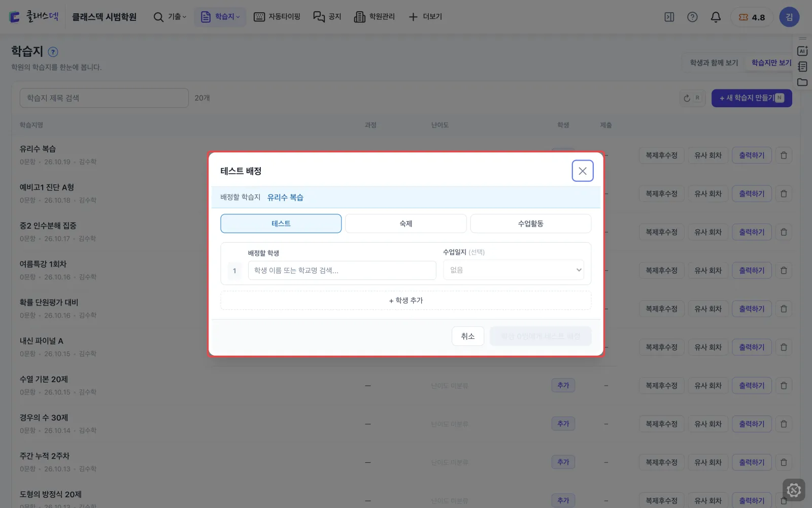Open settings gear at bottom right
This screenshot has width=812, height=508.
pyautogui.click(x=794, y=490)
